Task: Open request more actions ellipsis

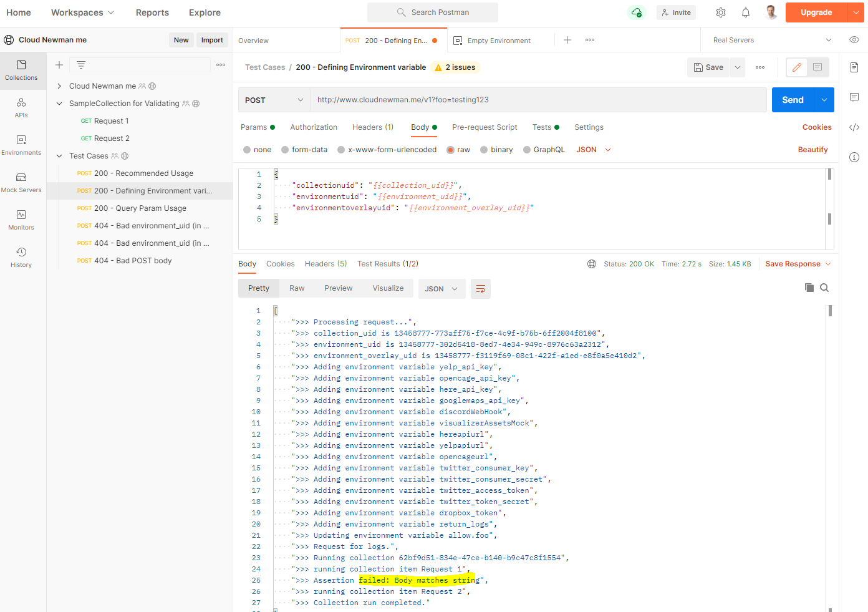Action: (760, 67)
